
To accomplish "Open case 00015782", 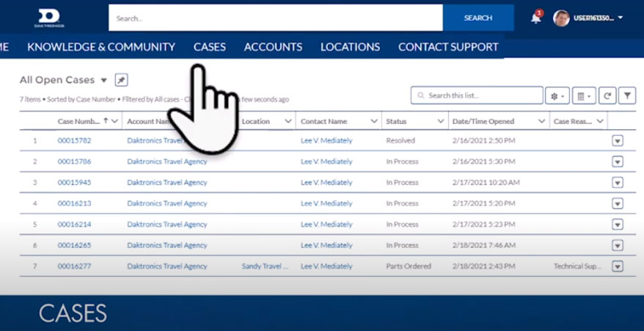I will coord(74,141).
